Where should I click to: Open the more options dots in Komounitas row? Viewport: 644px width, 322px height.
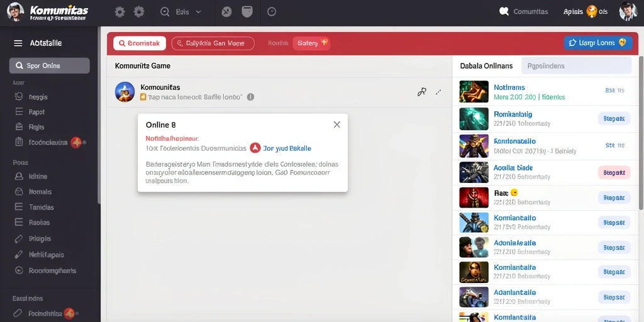pyautogui.click(x=438, y=92)
